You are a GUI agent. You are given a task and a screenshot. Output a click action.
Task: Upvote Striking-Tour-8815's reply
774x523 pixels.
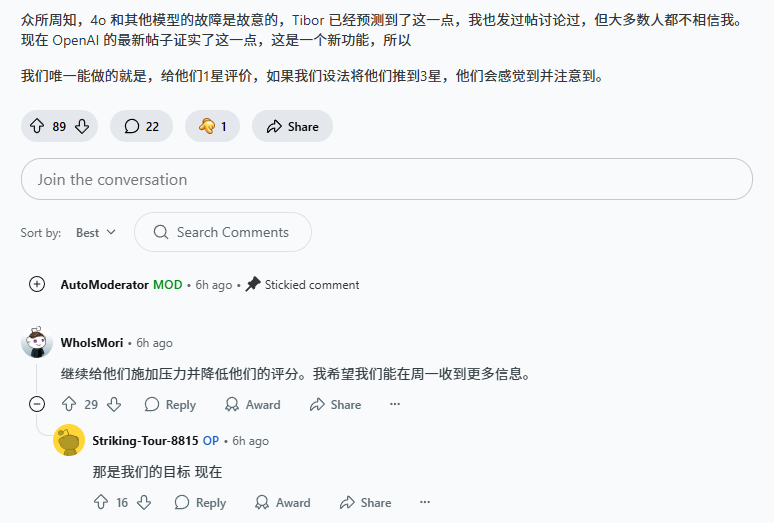101,502
